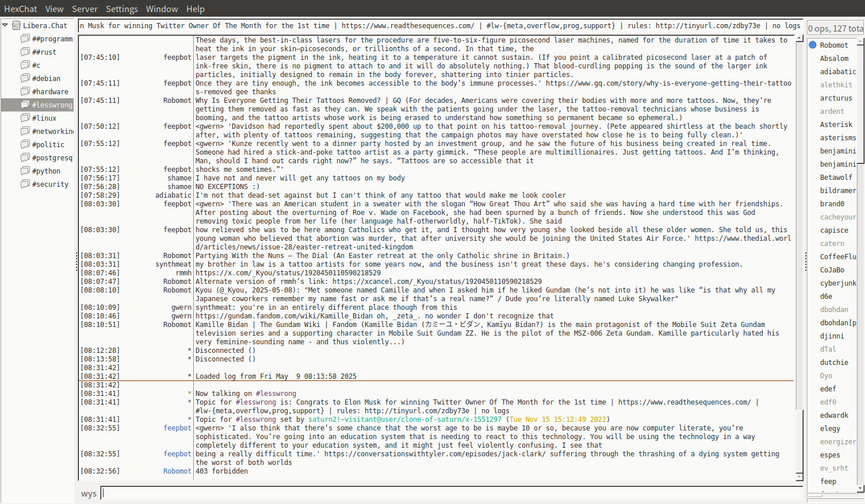Click the #hardware channel icon
This screenshot has width=865, height=504.
tap(25, 91)
